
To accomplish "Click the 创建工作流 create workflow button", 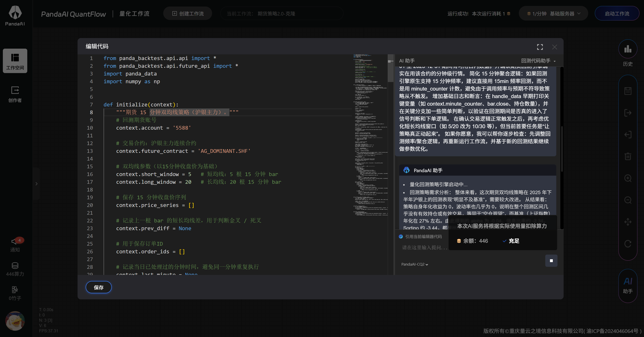I will (x=188, y=13).
